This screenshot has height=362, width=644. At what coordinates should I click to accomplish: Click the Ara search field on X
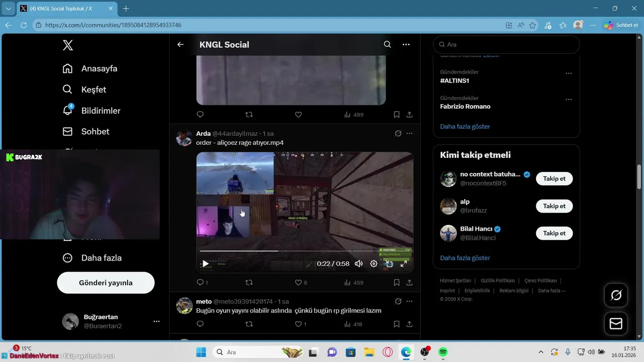(x=506, y=45)
